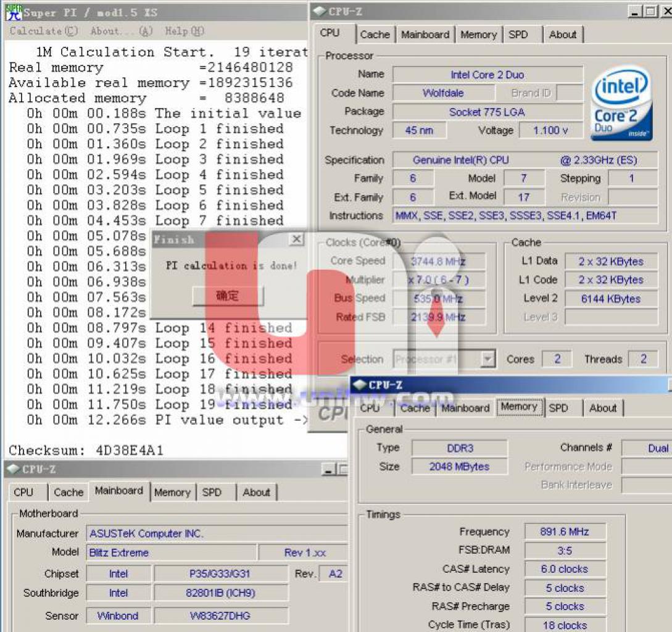Image resolution: width=672 pixels, height=632 pixels.
Task: Switch to About tab in top CPU-Z
Action: point(563,35)
